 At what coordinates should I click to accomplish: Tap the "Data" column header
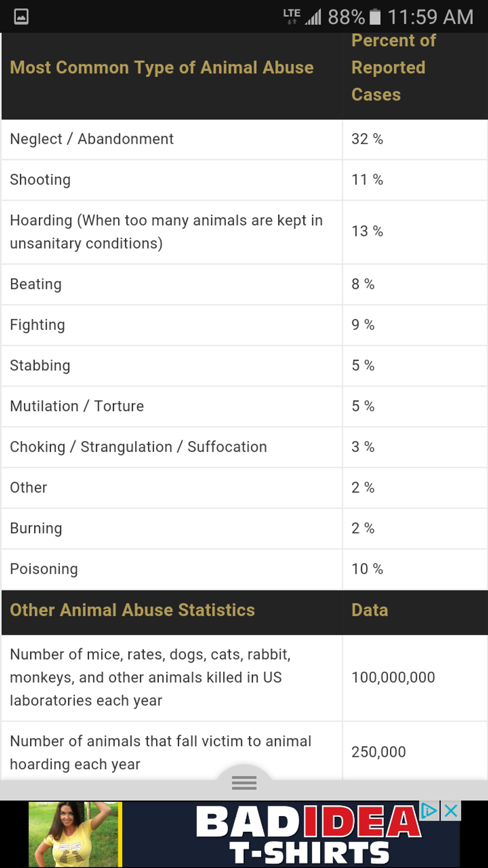click(x=369, y=610)
